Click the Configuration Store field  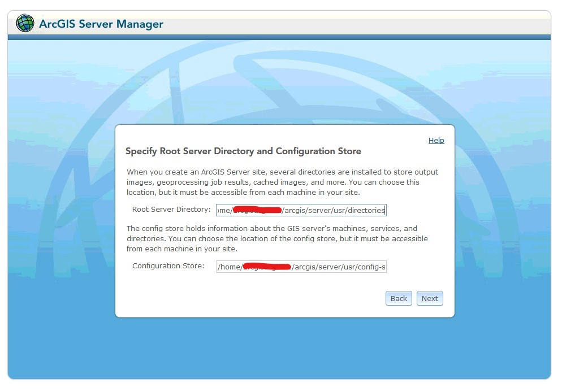coord(301,267)
